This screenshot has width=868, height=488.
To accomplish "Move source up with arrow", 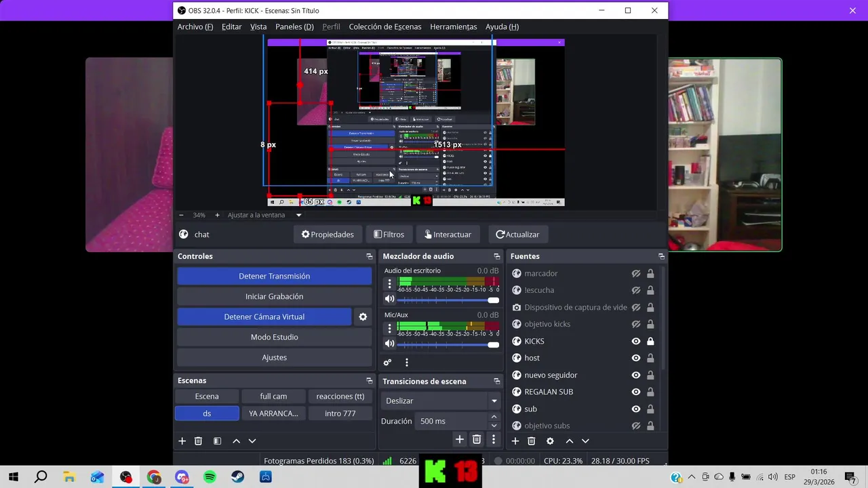I will 570,441.
